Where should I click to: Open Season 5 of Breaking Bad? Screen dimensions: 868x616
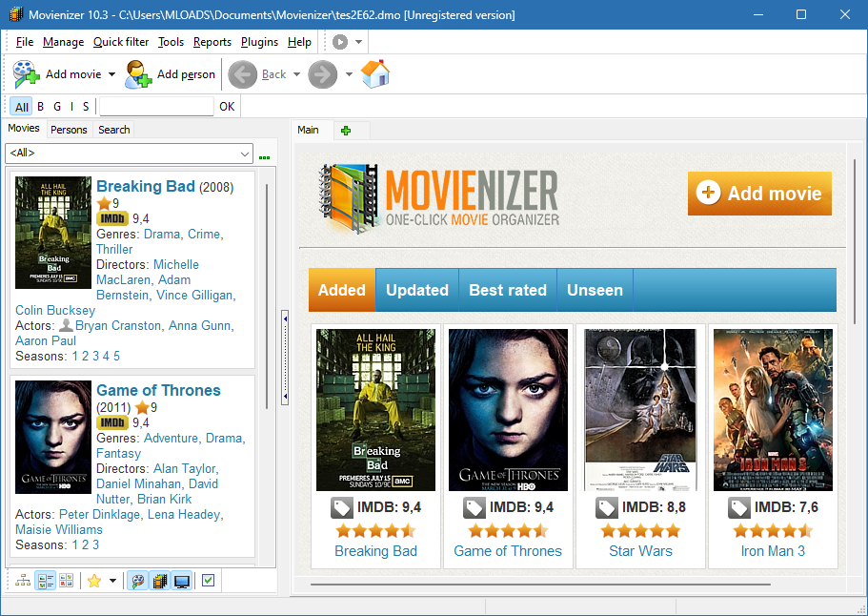click(x=117, y=357)
